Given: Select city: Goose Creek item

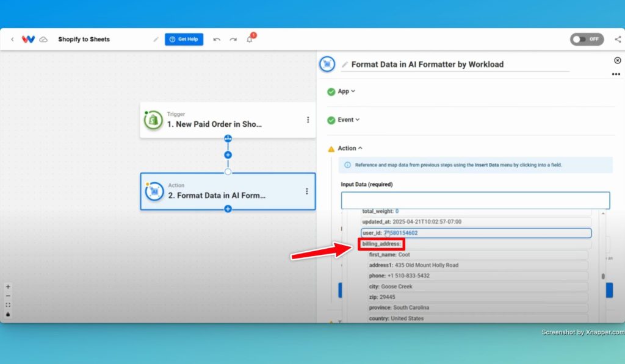Looking at the screenshot, I should click(x=478, y=287).
